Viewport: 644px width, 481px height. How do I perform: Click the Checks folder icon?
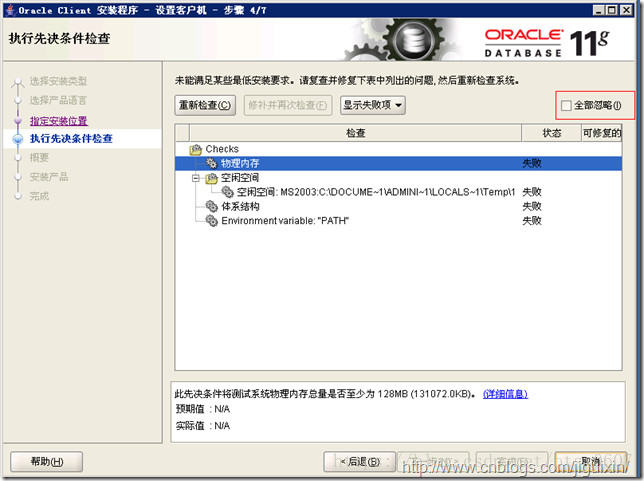(196, 149)
